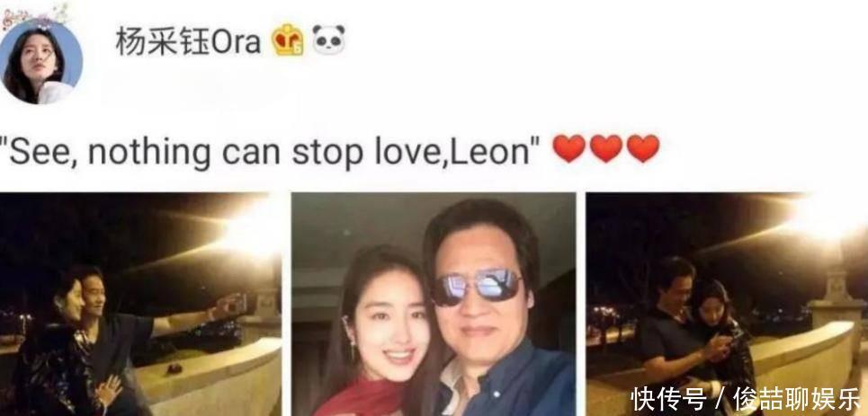Click the outstretched hand holding phone in left photo
The width and height of the screenshot is (868, 416).
[230, 305]
